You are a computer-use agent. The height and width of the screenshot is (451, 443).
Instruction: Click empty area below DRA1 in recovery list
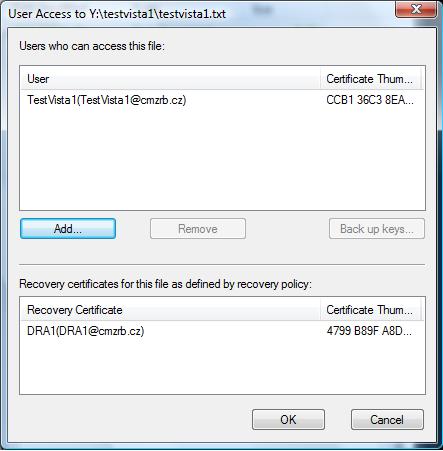pos(222,366)
